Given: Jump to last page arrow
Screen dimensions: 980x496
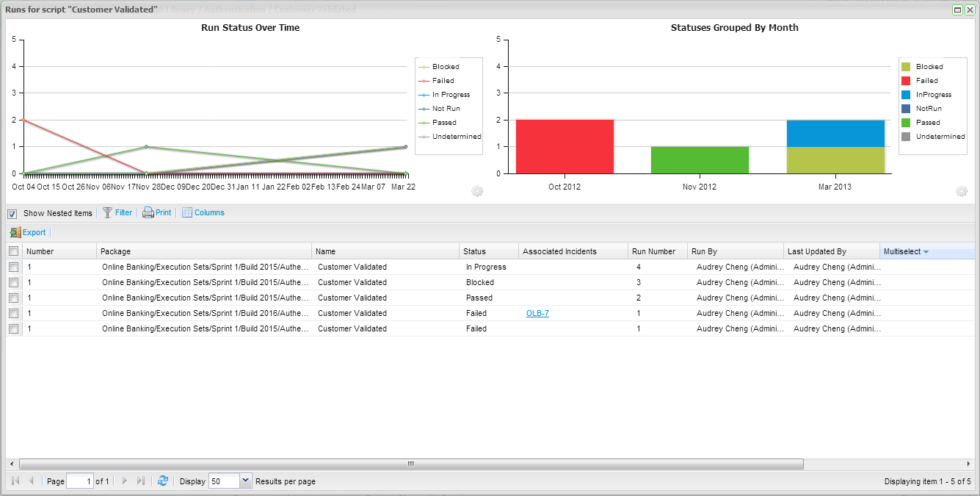Looking at the screenshot, I should [x=141, y=481].
